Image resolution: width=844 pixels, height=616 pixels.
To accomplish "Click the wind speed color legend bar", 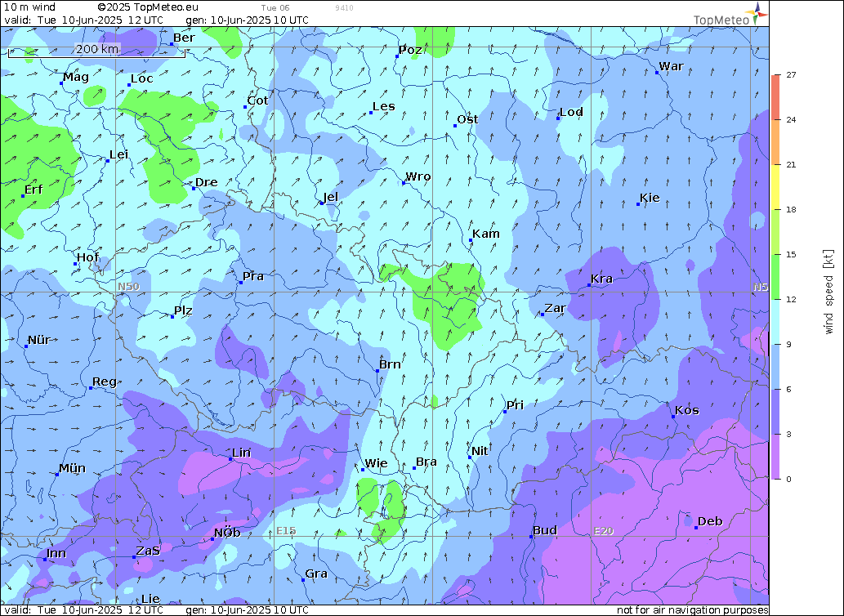I will pyautogui.click(x=775, y=276).
